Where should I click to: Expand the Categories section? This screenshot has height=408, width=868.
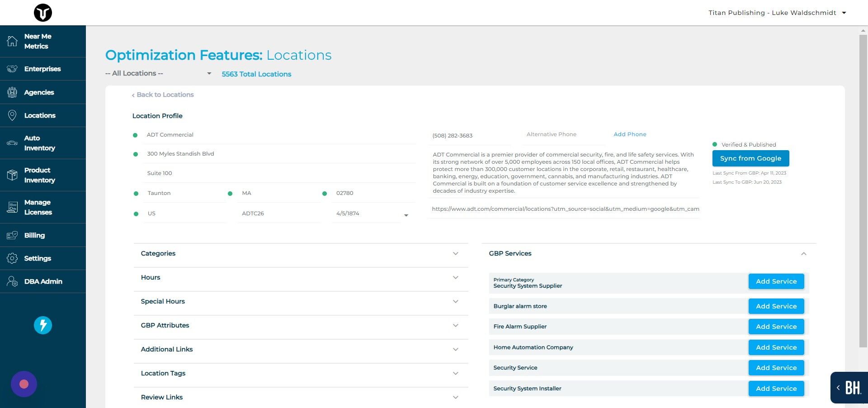(455, 254)
